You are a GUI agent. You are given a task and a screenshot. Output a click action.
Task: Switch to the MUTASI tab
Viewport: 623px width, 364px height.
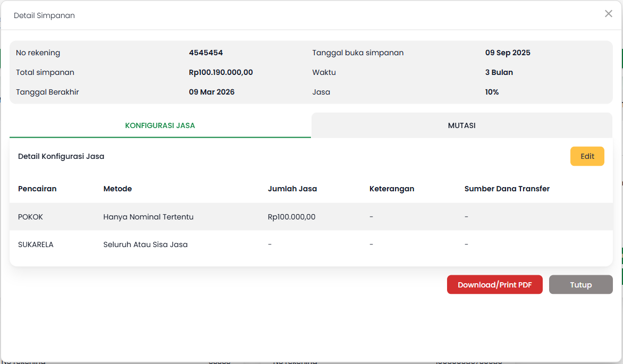pyautogui.click(x=461, y=126)
